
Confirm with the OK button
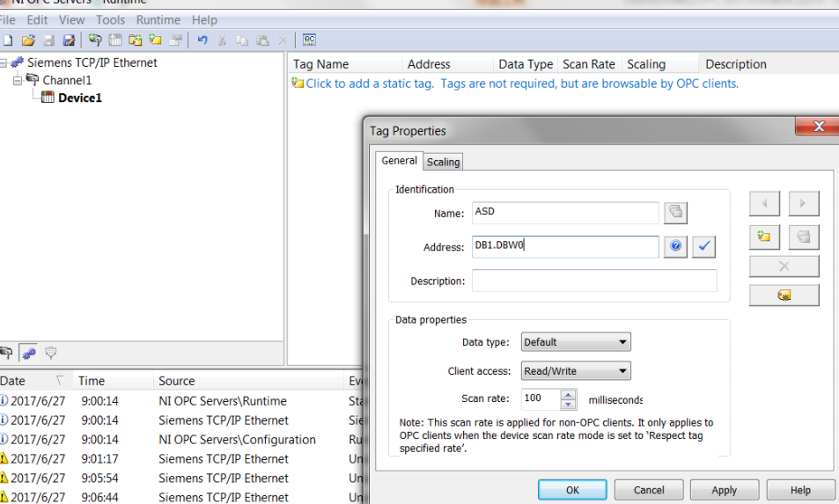tap(572, 490)
